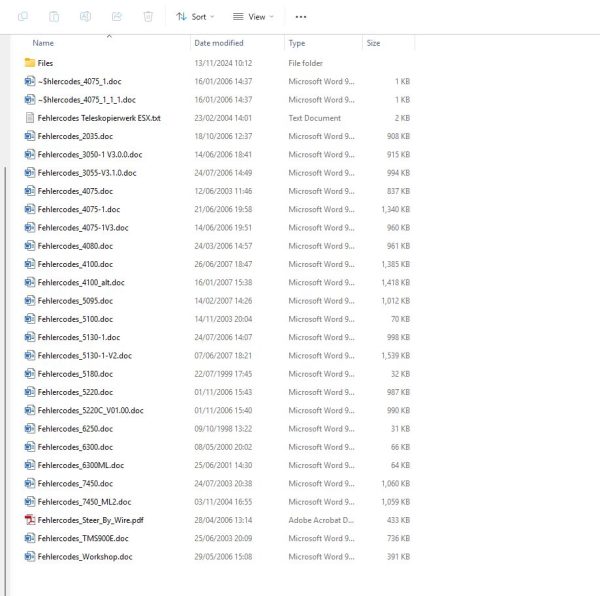Select the Fehlercodes_4080.doc Word icon
Screen dimensions: 600x596
click(29, 246)
